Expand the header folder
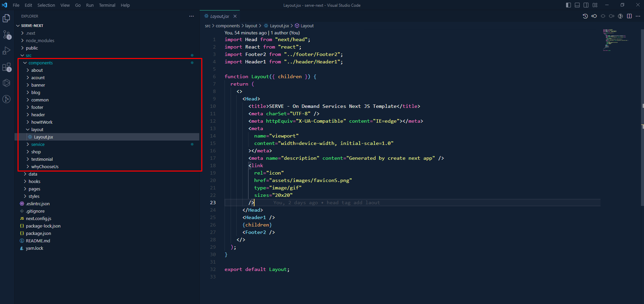 (x=107, y=115)
